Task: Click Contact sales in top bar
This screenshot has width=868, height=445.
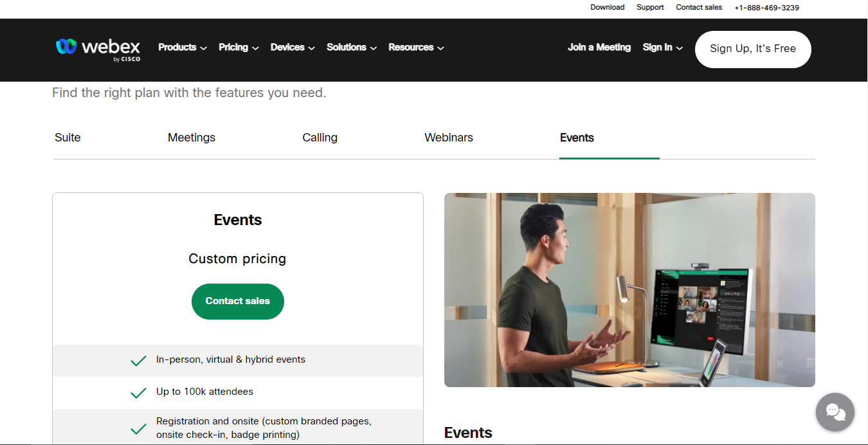Action: pos(699,8)
